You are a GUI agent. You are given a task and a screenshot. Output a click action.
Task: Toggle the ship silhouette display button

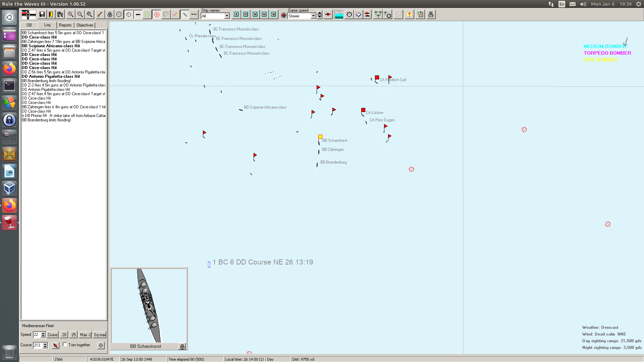[x=138, y=14]
